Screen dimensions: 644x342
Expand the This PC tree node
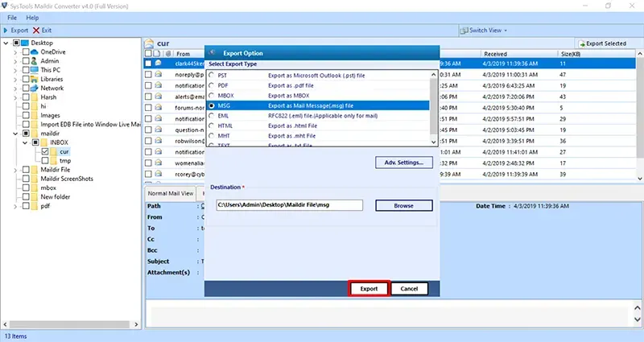pos(15,71)
